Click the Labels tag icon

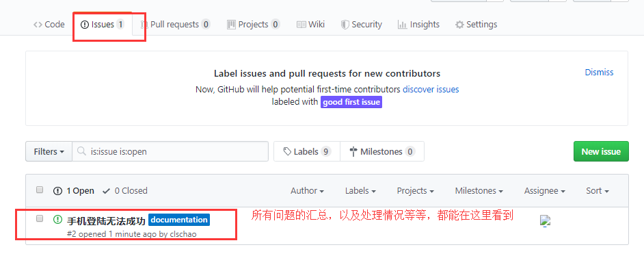click(288, 152)
